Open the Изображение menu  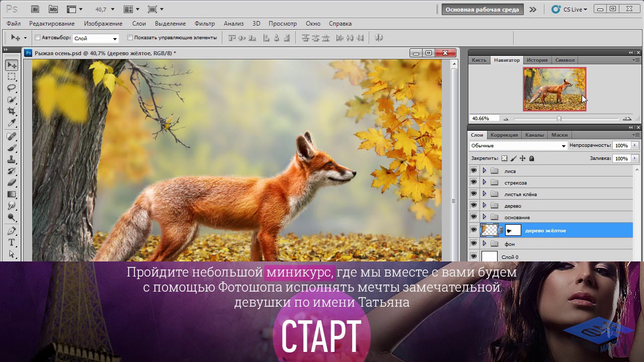pos(103,24)
